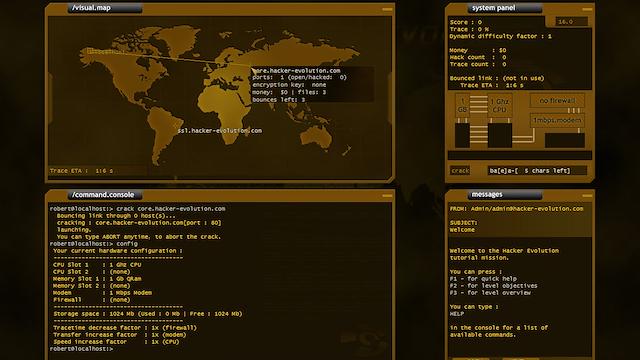Click the messages title tab

(504, 195)
